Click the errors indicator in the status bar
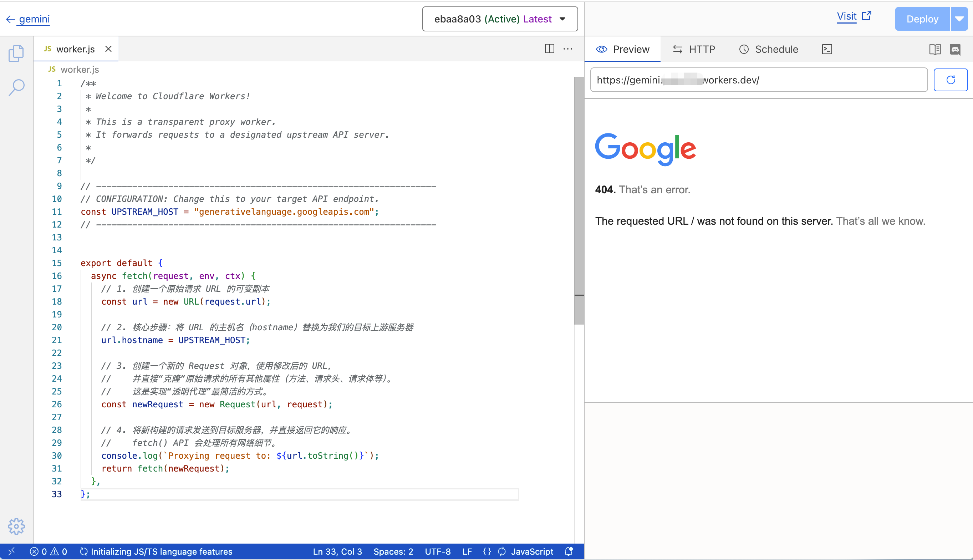973x560 pixels. (39, 551)
